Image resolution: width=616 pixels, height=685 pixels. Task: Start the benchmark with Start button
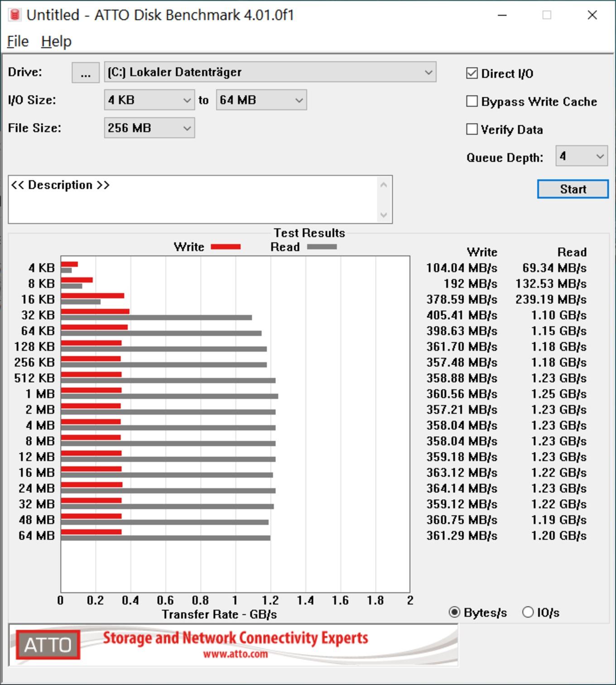click(573, 189)
